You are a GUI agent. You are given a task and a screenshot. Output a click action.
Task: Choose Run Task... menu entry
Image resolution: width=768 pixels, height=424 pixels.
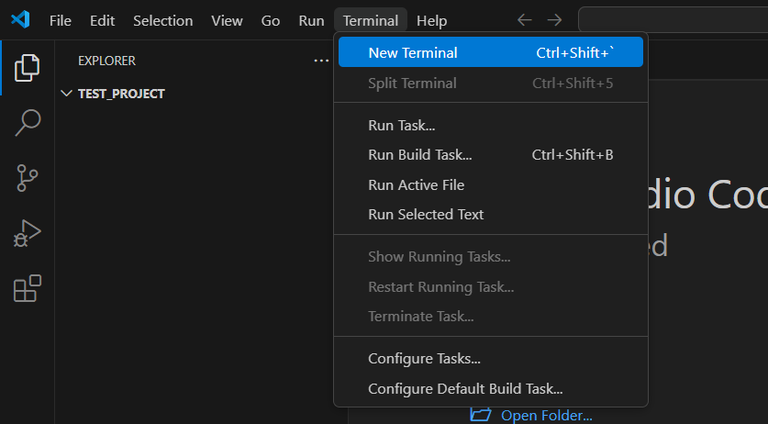[401, 126]
